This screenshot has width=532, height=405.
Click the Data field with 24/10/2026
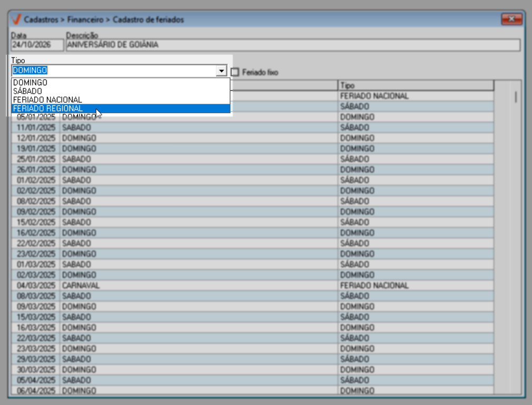(x=37, y=45)
